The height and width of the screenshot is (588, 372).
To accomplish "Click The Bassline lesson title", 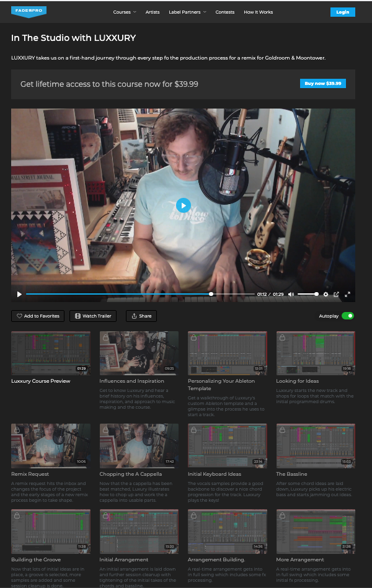I will coord(292,474).
